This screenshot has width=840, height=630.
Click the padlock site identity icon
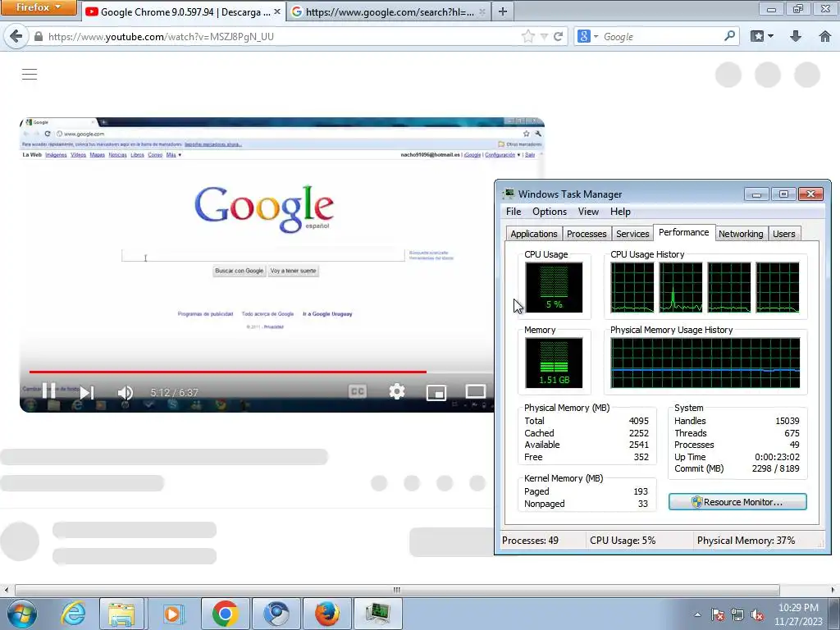coord(38,36)
